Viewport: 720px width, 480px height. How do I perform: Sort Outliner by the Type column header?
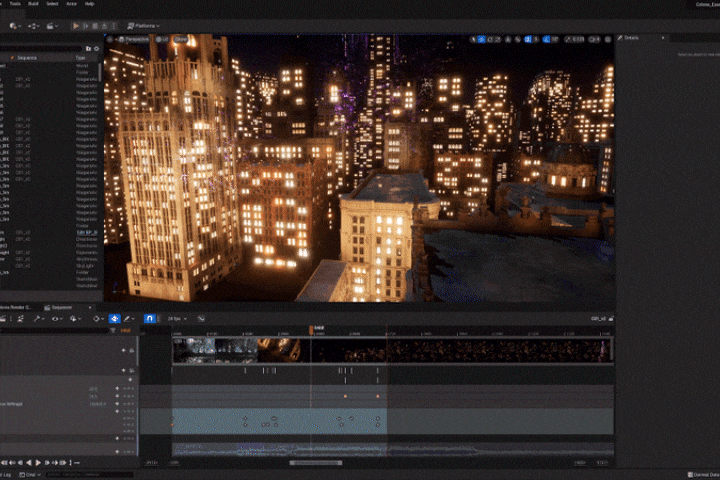pos(80,58)
